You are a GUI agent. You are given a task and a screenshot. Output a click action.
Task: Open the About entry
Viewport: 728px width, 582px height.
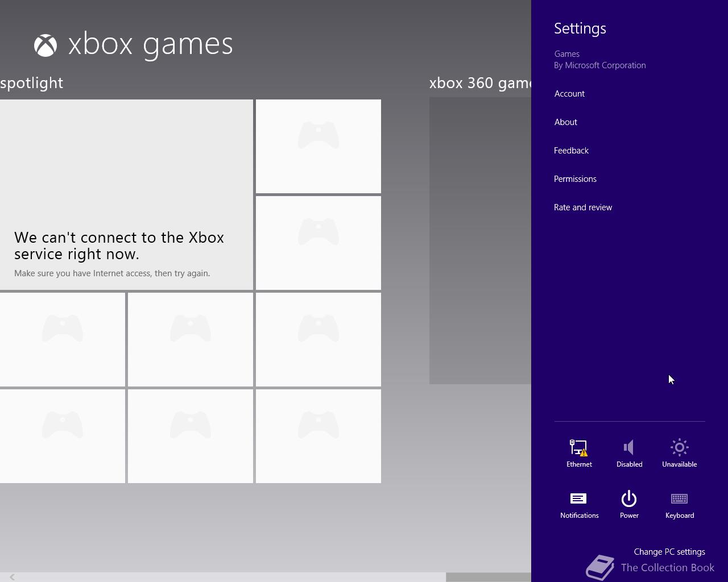565,122
